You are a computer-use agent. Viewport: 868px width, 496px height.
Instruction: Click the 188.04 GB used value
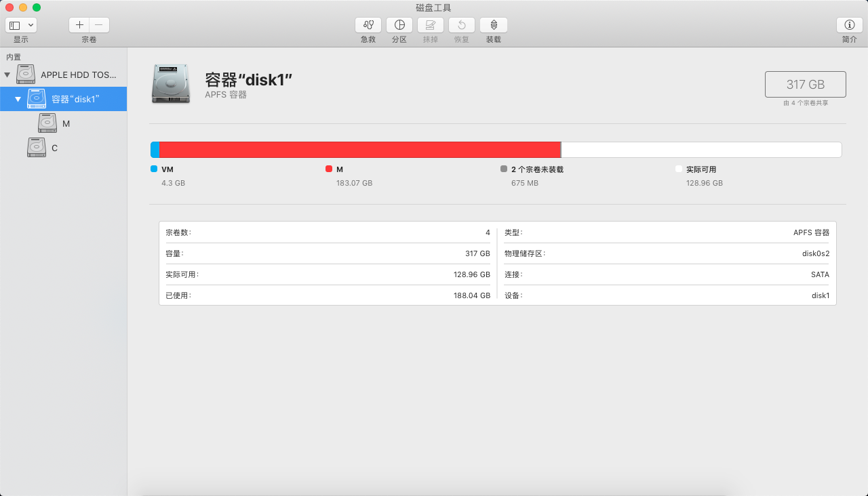pyautogui.click(x=472, y=295)
